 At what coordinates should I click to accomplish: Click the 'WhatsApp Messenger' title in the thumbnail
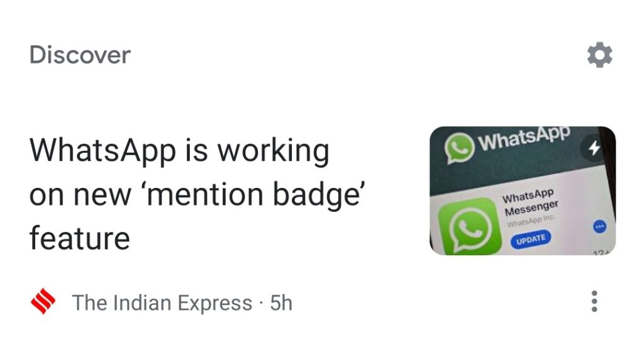click(x=531, y=202)
